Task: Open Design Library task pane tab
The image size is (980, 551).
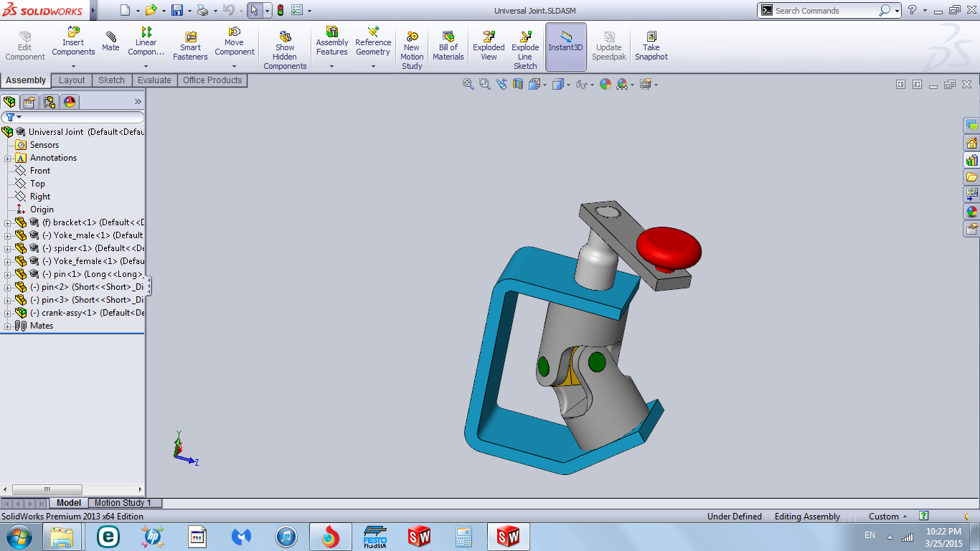Action: (x=971, y=160)
